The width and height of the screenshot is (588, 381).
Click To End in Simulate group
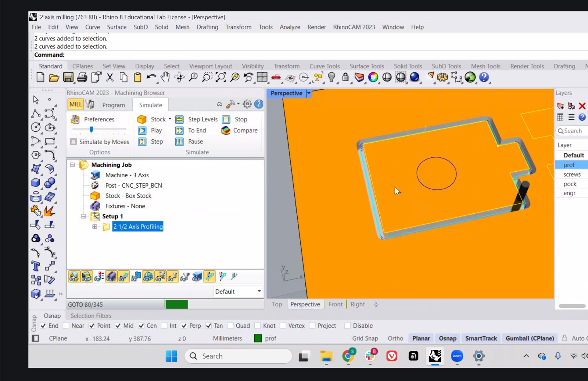point(191,131)
